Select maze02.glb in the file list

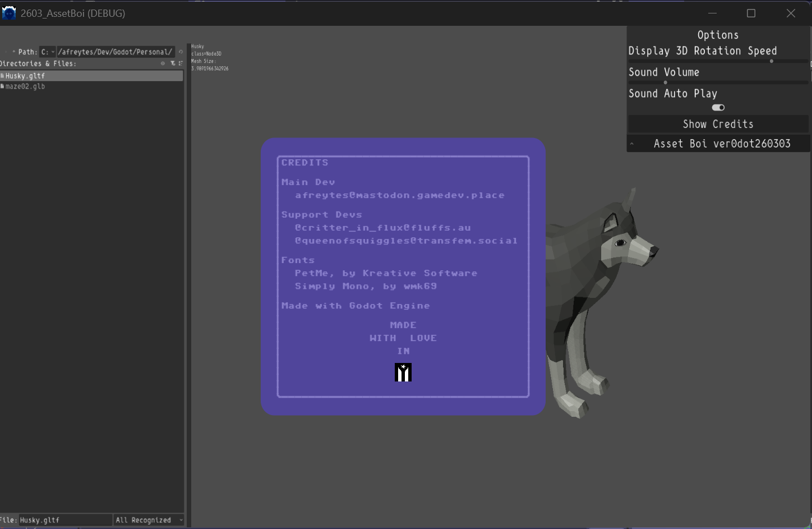click(x=25, y=86)
